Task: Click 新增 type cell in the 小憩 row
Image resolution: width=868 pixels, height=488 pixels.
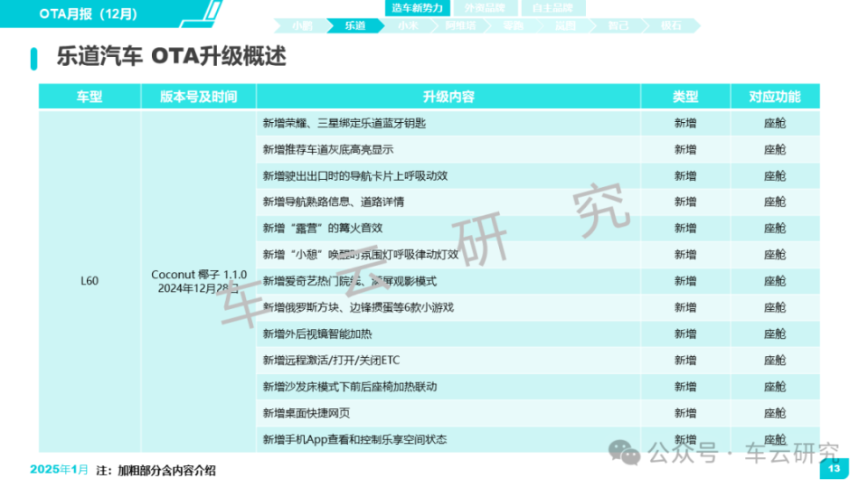Action: [x=685, y=255]
